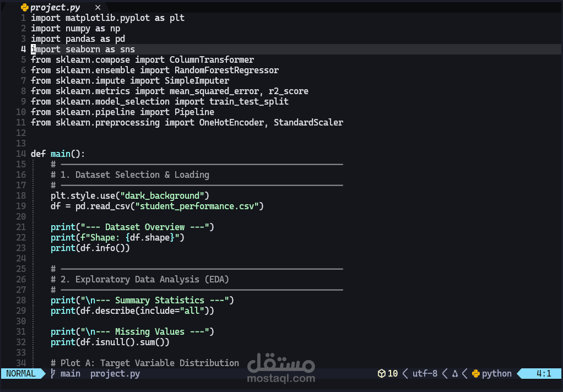Click line number 14 in gutter
Screen dimensions: 563x392
point(21,154)
